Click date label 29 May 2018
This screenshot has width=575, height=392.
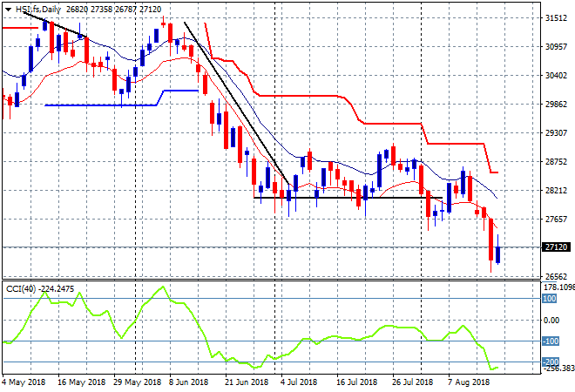[137, 382]
